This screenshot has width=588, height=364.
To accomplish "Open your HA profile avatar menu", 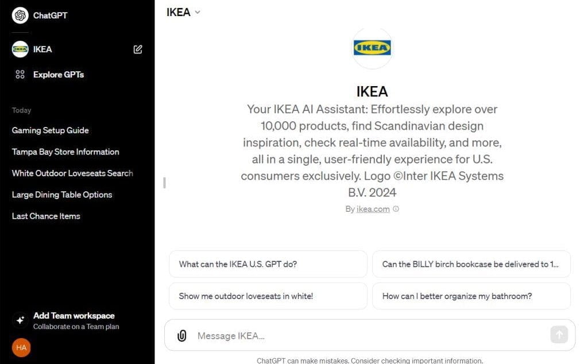I will click(21, 347).
